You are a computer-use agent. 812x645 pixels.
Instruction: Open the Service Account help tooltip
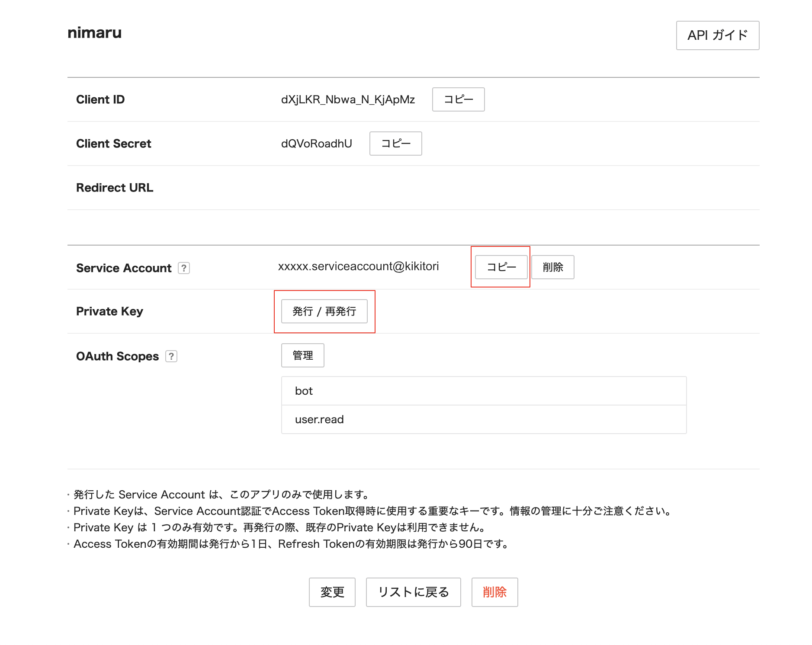point(184,268)
